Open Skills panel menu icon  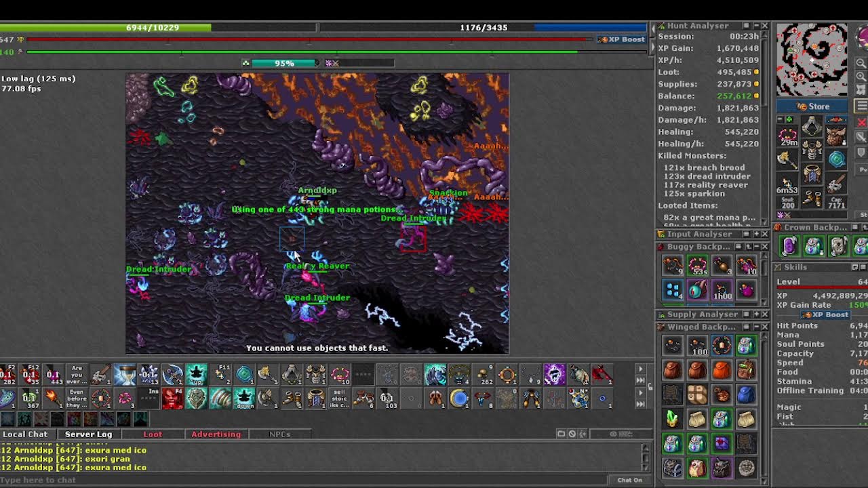click(x=864, y=267)
